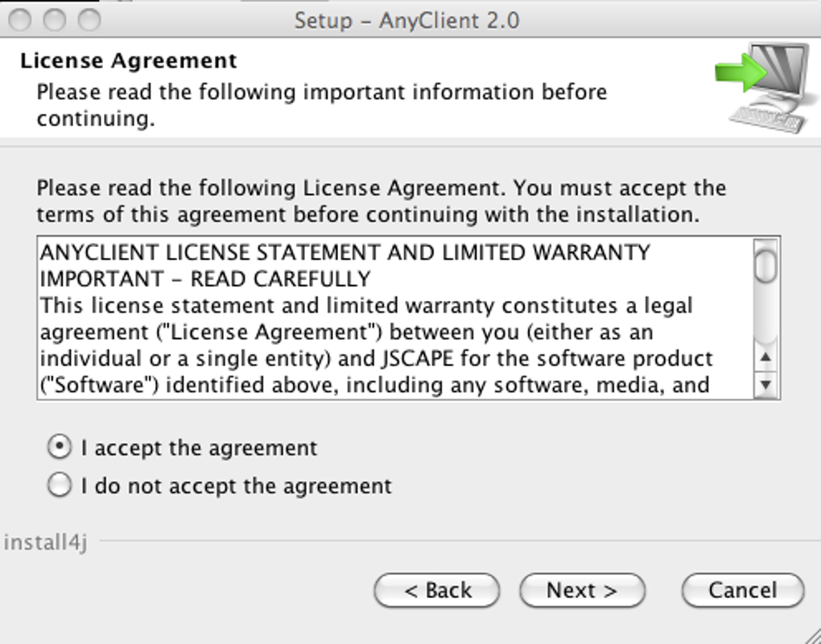Click the scroll up arrow in license box
Screen dimensions: 821x644
point(765,357)
